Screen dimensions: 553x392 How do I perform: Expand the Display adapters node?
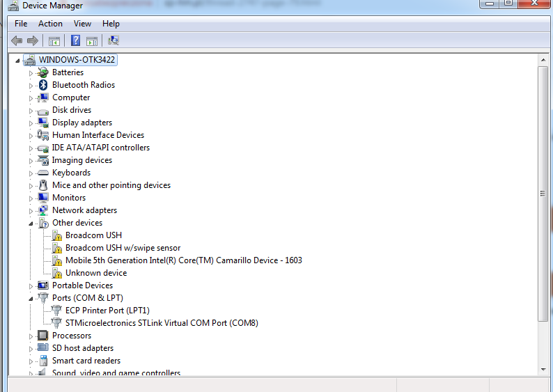pos(31,123)
